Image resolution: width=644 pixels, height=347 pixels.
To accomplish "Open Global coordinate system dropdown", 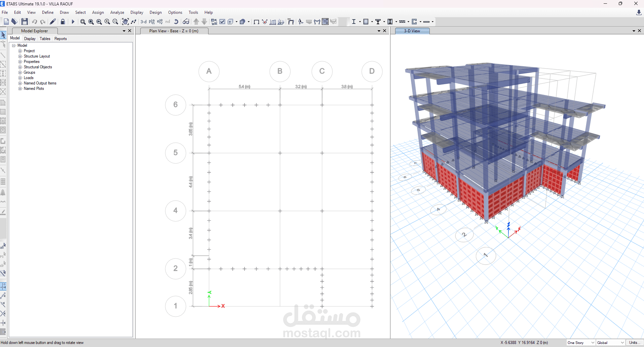I will pos(610,343).
